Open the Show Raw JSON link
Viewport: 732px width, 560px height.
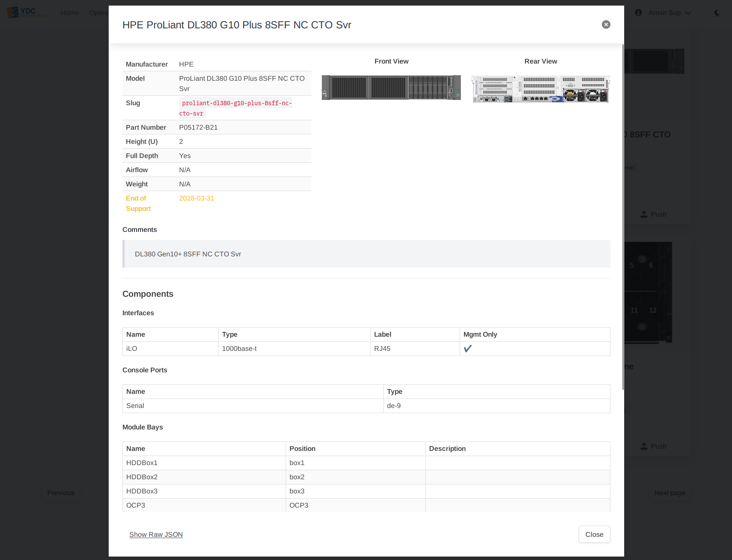(156, 534)
